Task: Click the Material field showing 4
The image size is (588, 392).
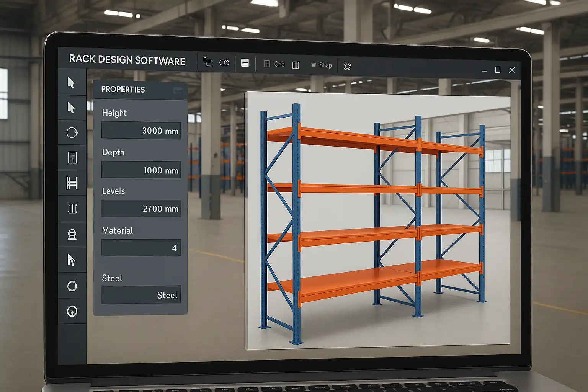Action: [141, 248]
